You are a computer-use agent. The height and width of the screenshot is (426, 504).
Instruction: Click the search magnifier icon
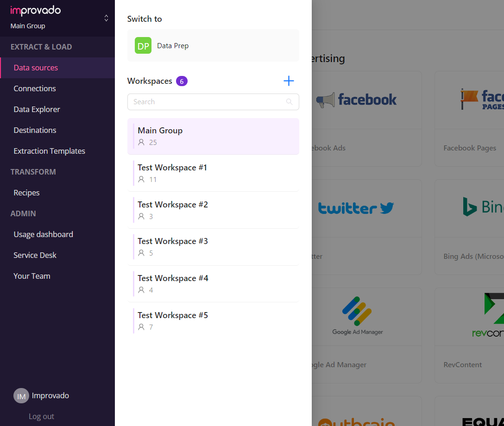289,102
